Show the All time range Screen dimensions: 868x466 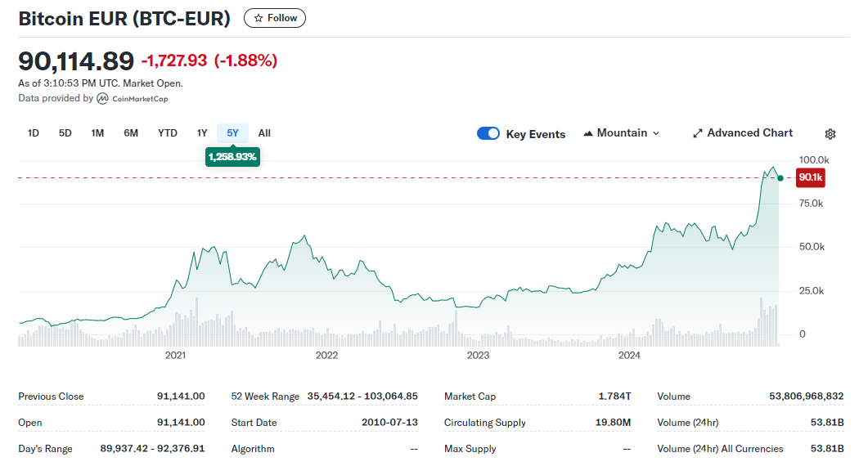[264, 133]
